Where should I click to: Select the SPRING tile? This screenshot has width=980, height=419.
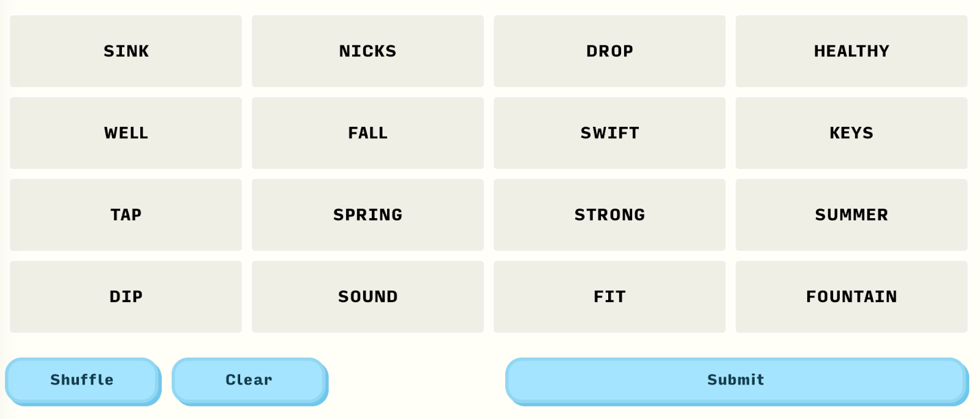(x=367, y=215)
